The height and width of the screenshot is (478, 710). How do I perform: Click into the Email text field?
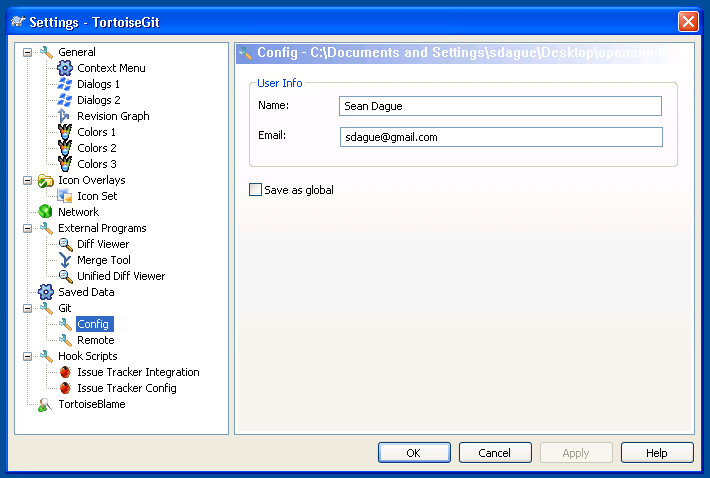500,137
